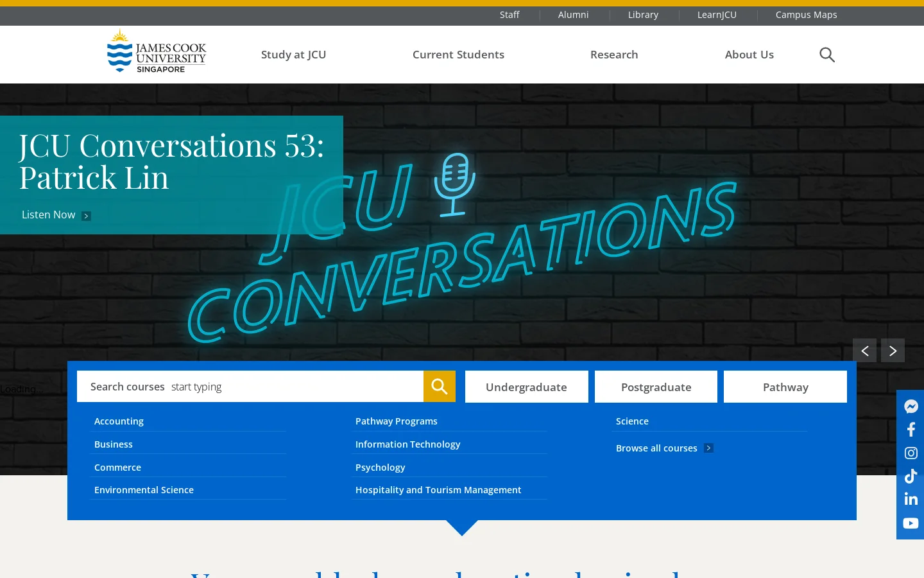Open the Accounting course link

pyautogui.click(x=119, y=421)
